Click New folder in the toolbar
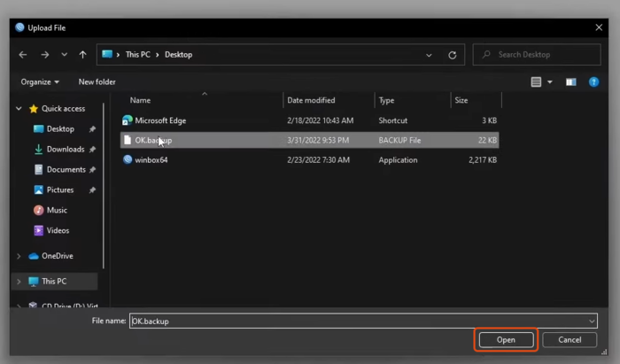 pos(97,82)
